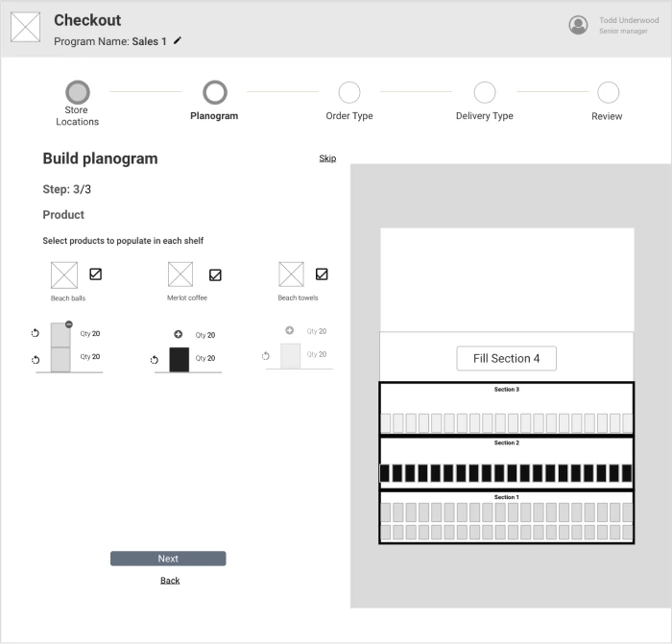Select the top grey Beach balls shelf block
This screenshot has height=644, width=672.
tap(60, 335)
